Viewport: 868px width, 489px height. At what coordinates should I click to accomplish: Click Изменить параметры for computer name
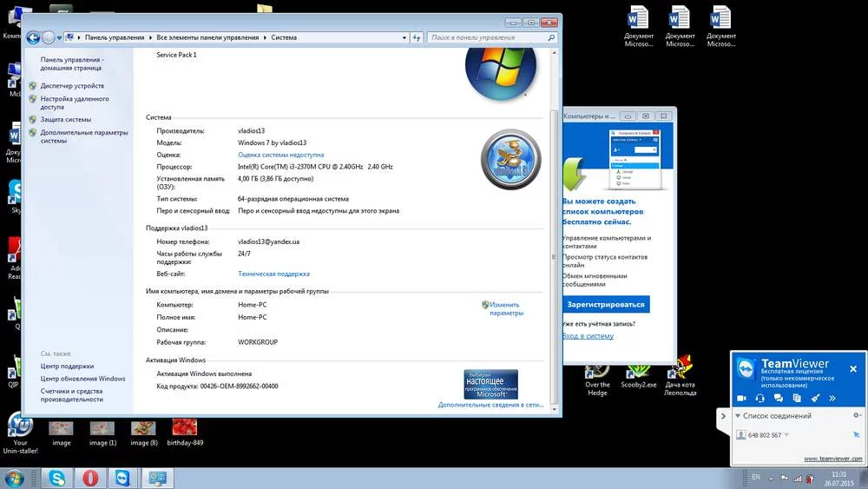[506, 308]
